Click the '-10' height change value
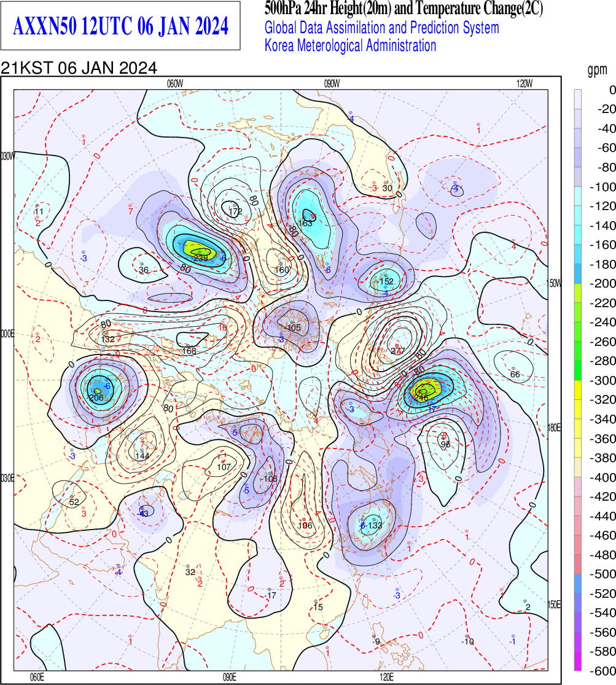 [x=467, y=642]
